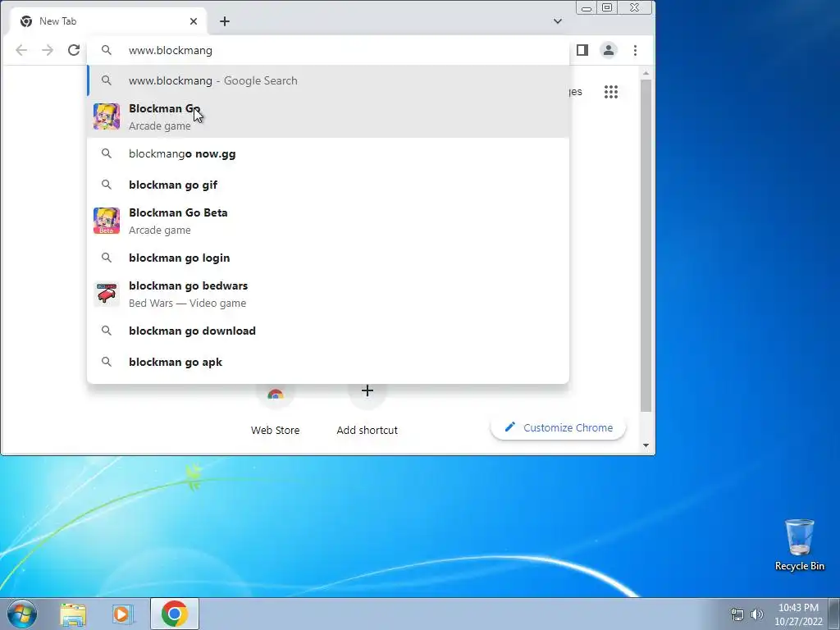
Task: Click the browser Back arrow
Action: 21,50
